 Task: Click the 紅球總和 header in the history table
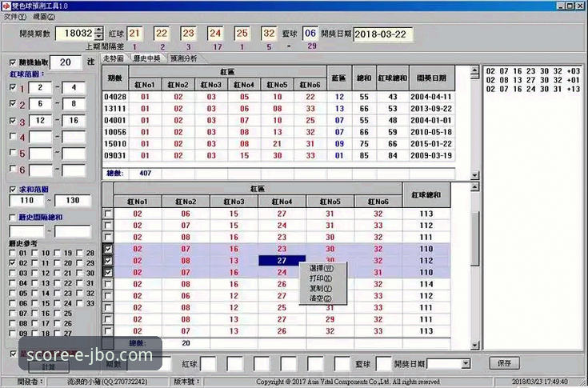pos(393,78)
